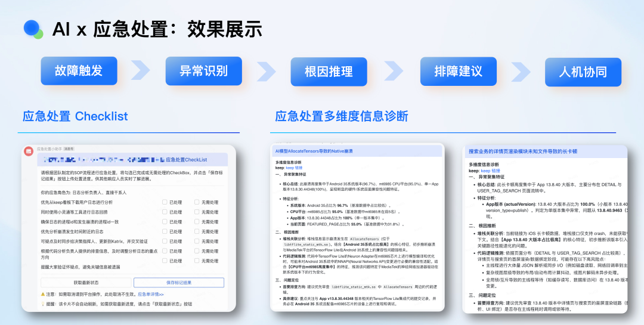Select the 故障触发 step
The height and width of the screenshot is (325, 644).
coord(79,71)
